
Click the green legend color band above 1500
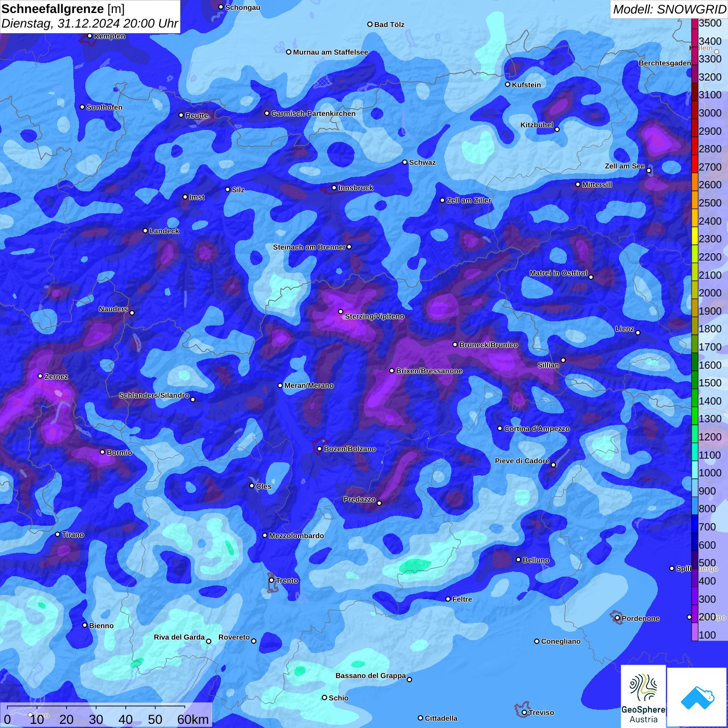[694, 380]
